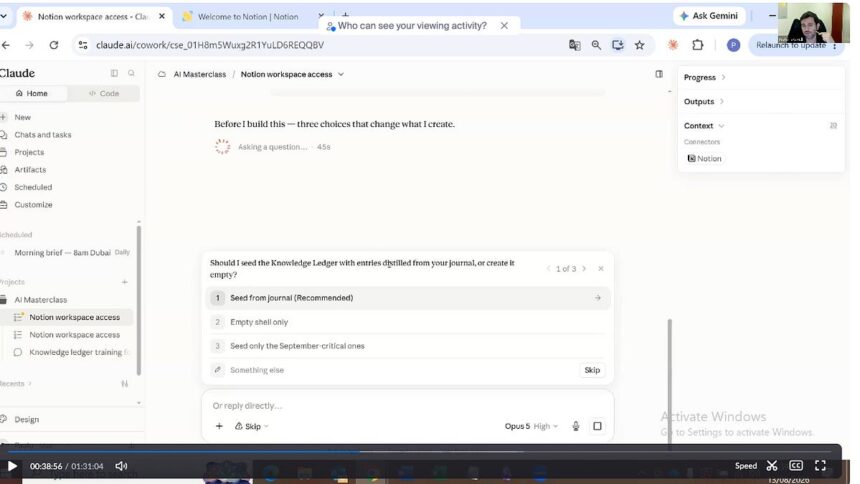Expand the Progress section
The width and height of the screenshot is (860, 484).
(705, 77)
